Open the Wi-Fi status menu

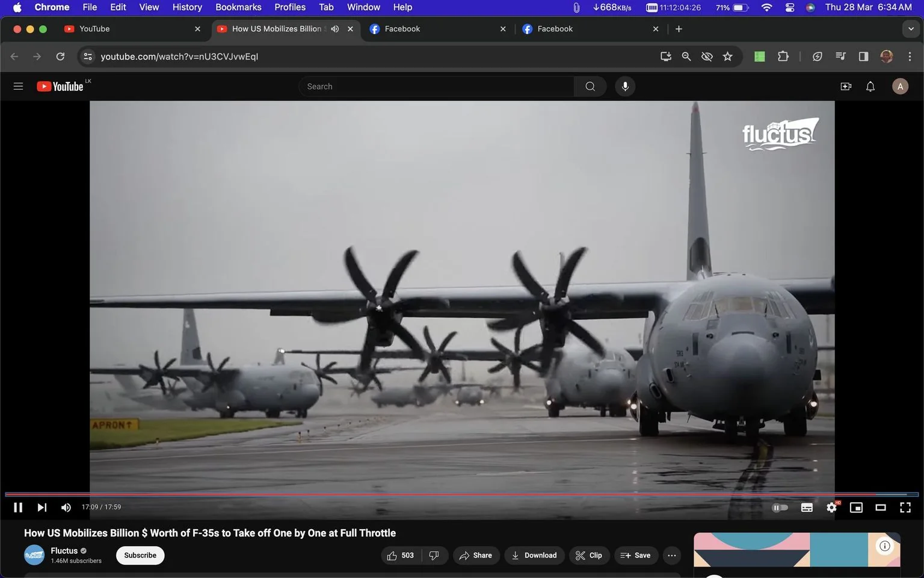[766, 7]
